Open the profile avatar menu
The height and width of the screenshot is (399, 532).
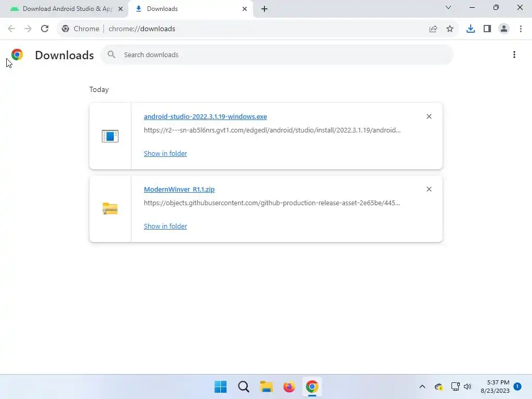point(504,29)
